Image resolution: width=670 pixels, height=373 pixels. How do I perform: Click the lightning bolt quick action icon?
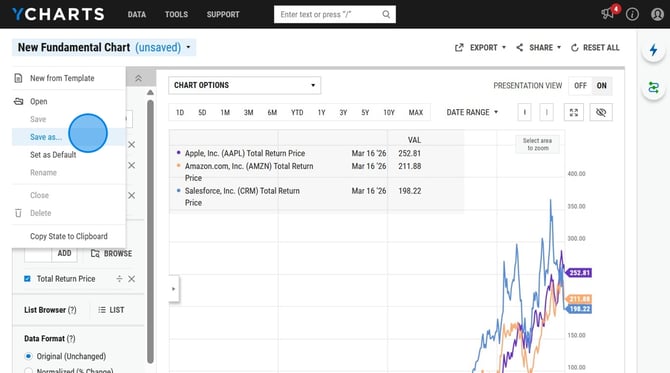click(x=653, y=50)
